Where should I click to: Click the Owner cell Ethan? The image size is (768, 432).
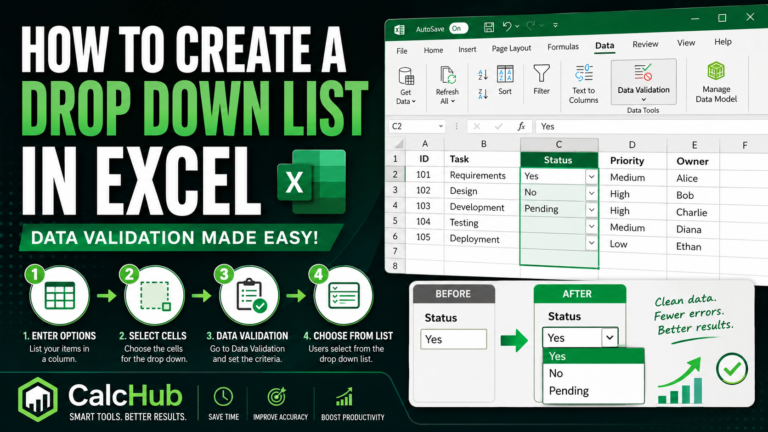pyautogui.click(x=693, y=246)
